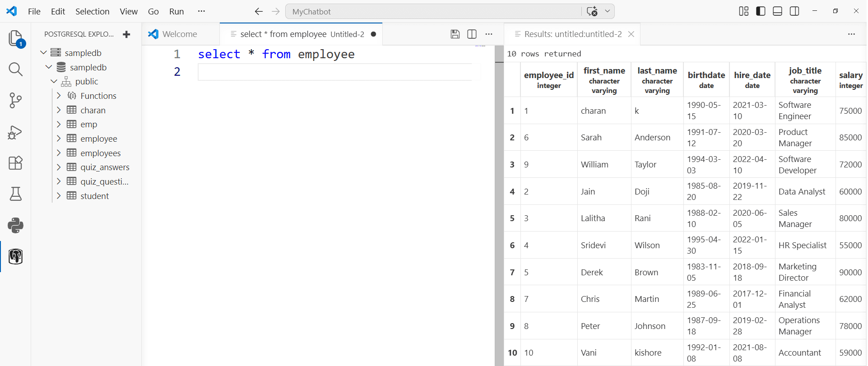The width and height of the screenshot is (868, 366).
Task: Toggle the secondary side bar
Action: tap(794, 11)
